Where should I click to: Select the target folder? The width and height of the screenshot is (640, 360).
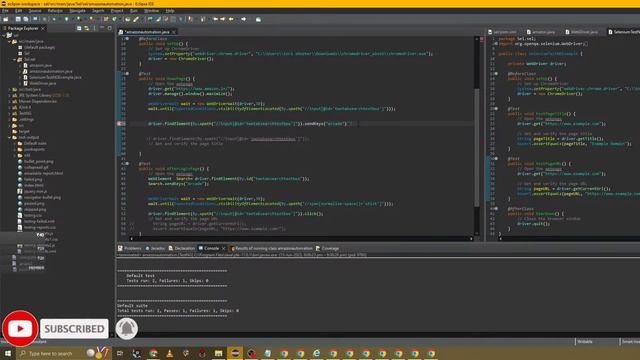(x=21, y=131)
